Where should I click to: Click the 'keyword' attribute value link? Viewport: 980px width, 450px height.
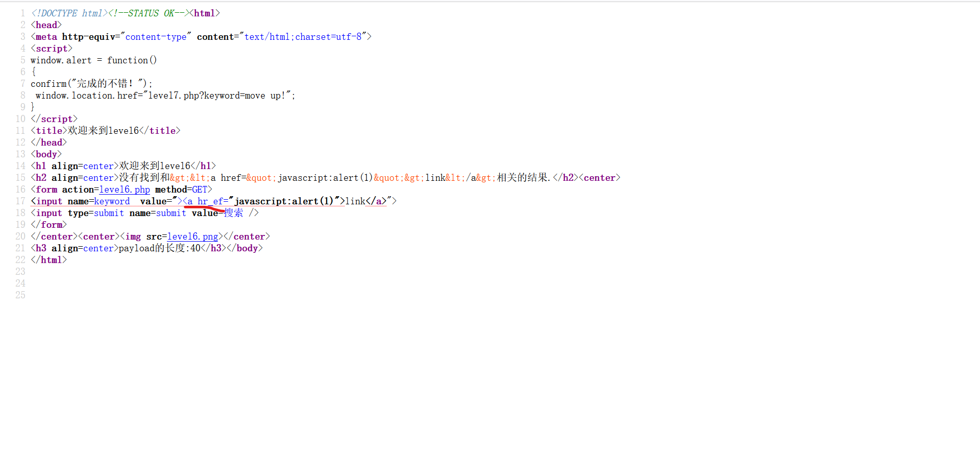(112, 201)
